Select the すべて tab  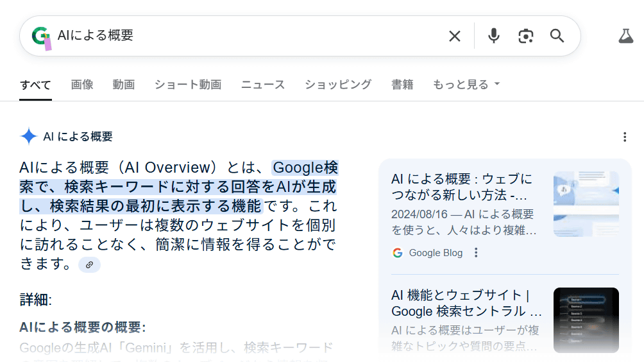pyautogui.click(x=35, y=85)
